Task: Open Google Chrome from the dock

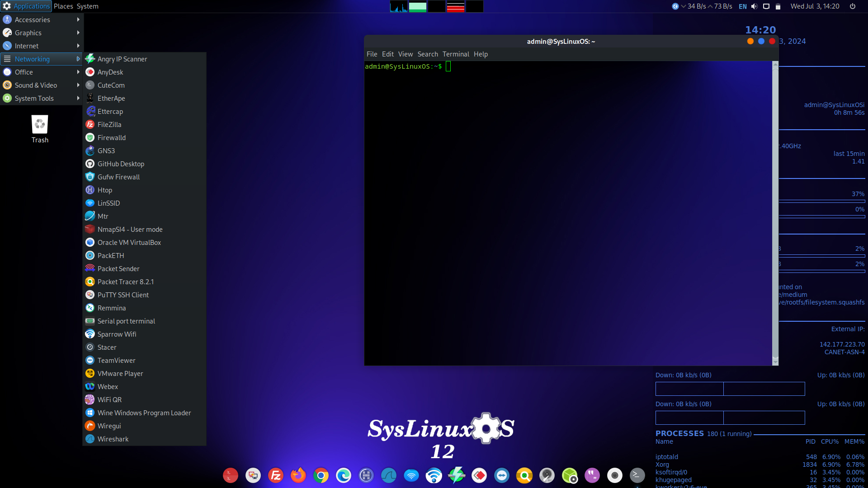Action: pos(321,475)
